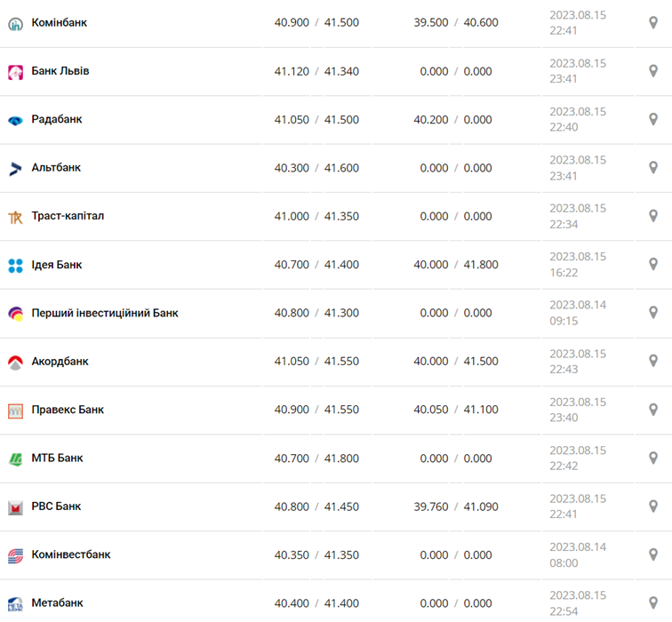This screenshot has width=672, height=622.
Task: Open map pin for Акордбанк row
Action: 653,361
